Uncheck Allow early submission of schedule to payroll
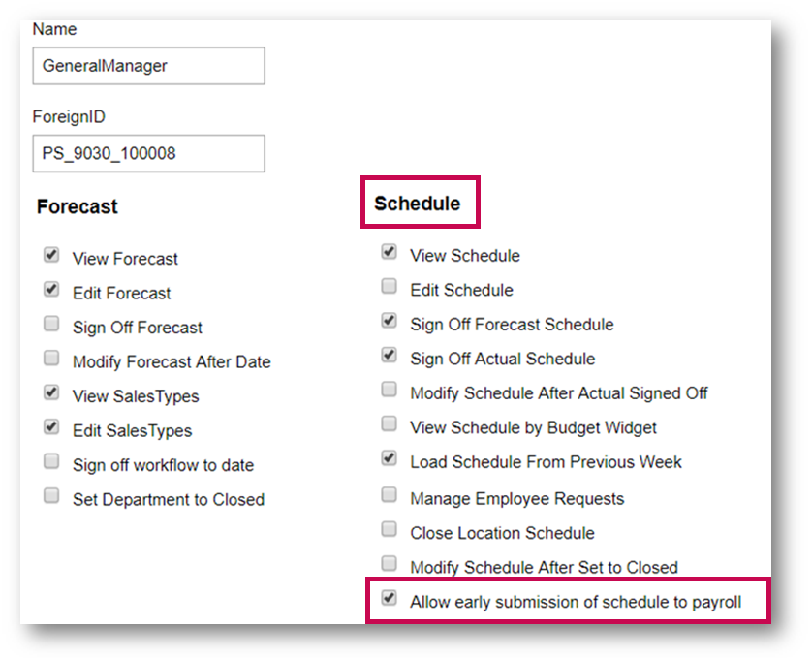 tap(389, 600)
